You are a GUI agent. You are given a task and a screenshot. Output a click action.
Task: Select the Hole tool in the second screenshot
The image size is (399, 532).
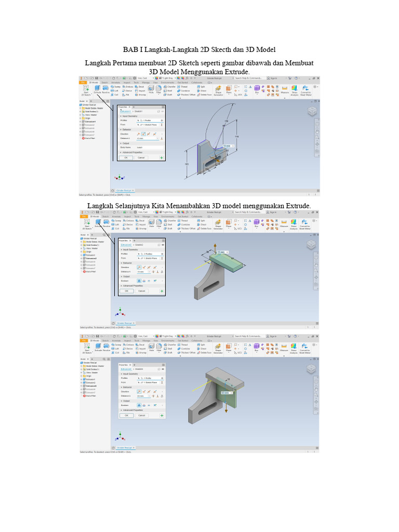[x=151, y=223]
